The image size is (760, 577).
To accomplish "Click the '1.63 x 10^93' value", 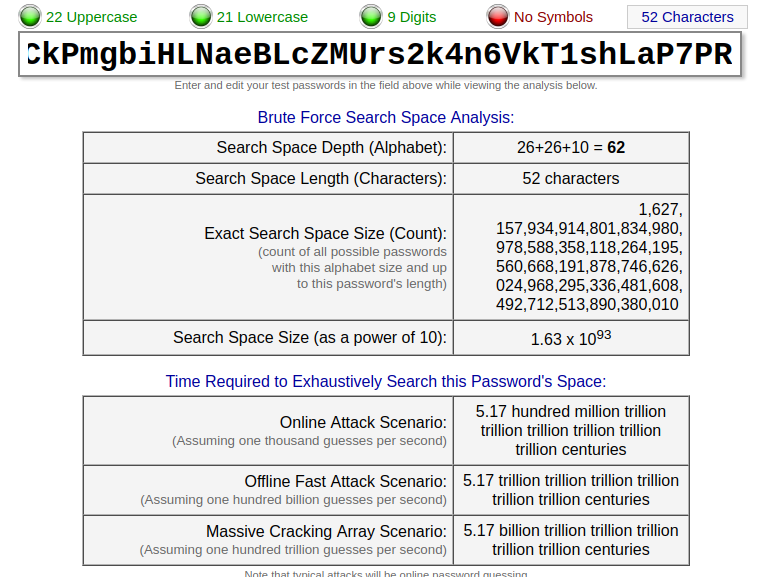I will (x=571, y=338).
